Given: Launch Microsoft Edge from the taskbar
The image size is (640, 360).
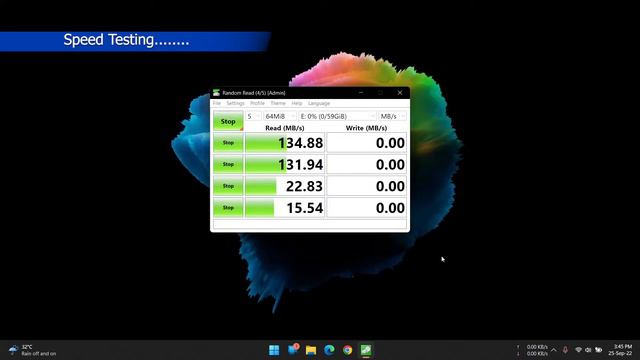Looking at the screenshot, I should coord(329,350).
